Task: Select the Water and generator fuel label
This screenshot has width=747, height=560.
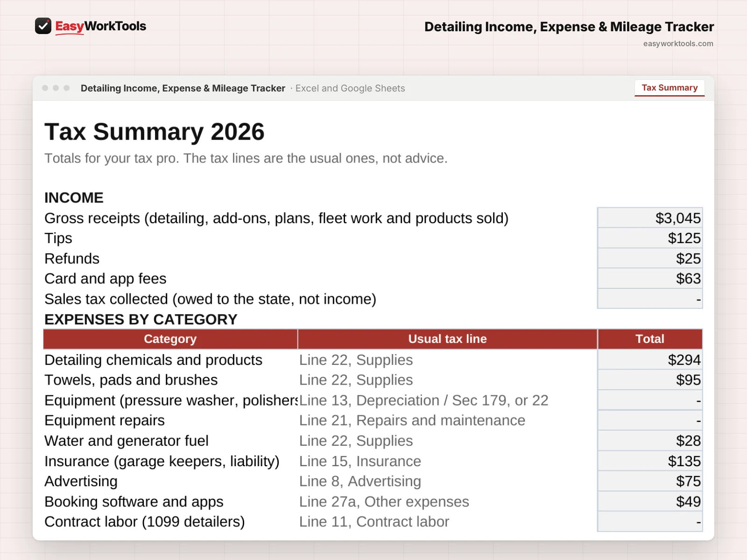Action: (127, 441)
